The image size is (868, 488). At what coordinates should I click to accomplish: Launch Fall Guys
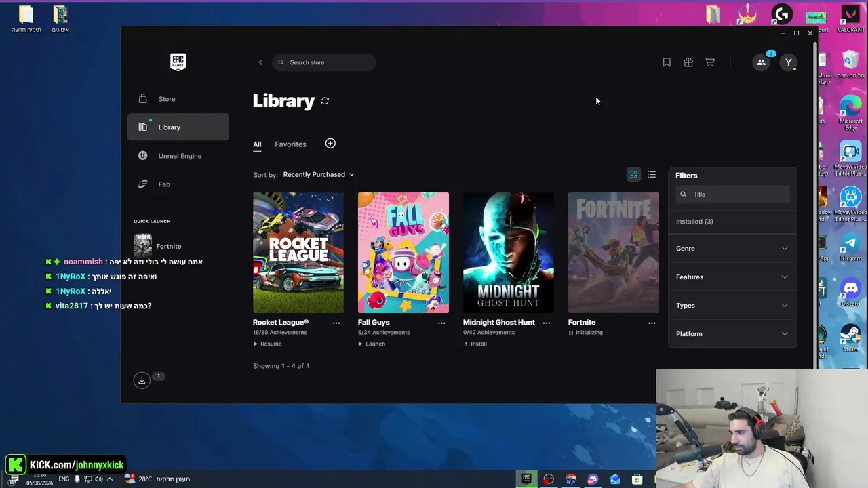[x=372, y=344]
